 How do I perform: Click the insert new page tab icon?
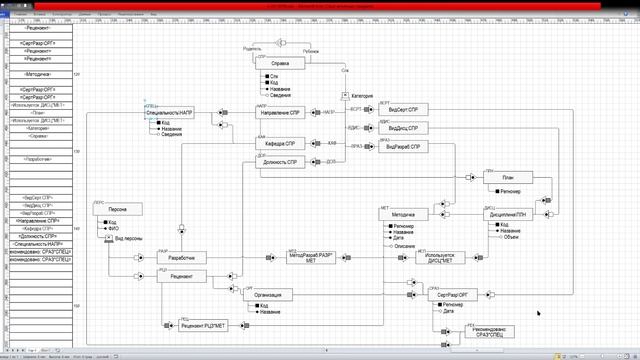tap(58, 350)
